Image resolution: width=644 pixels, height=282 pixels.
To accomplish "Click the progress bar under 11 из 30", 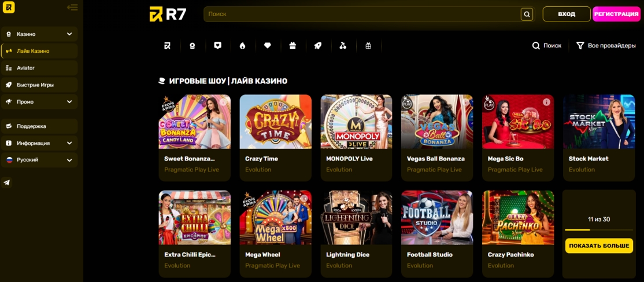I will [x=599, y=230].
